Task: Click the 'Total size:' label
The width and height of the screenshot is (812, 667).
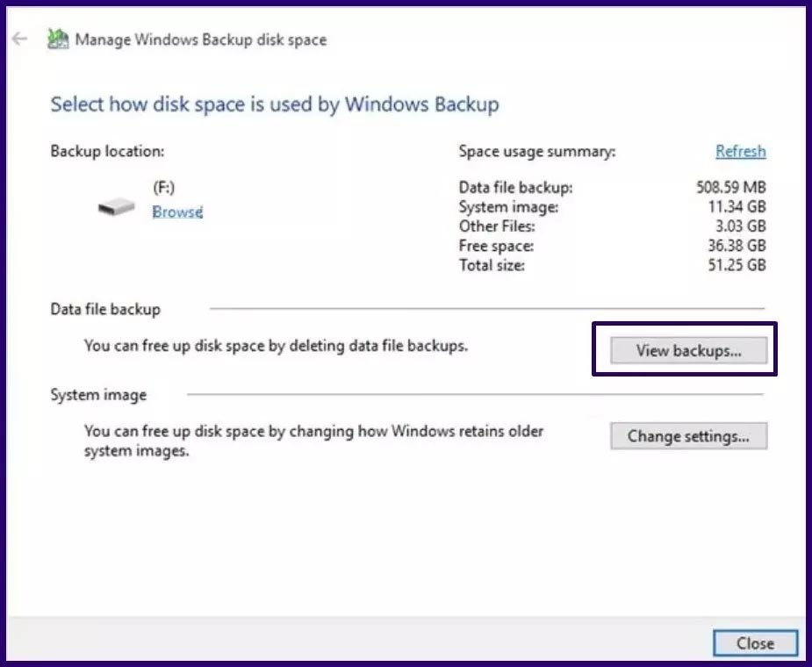Action: (x=492, y=265)
